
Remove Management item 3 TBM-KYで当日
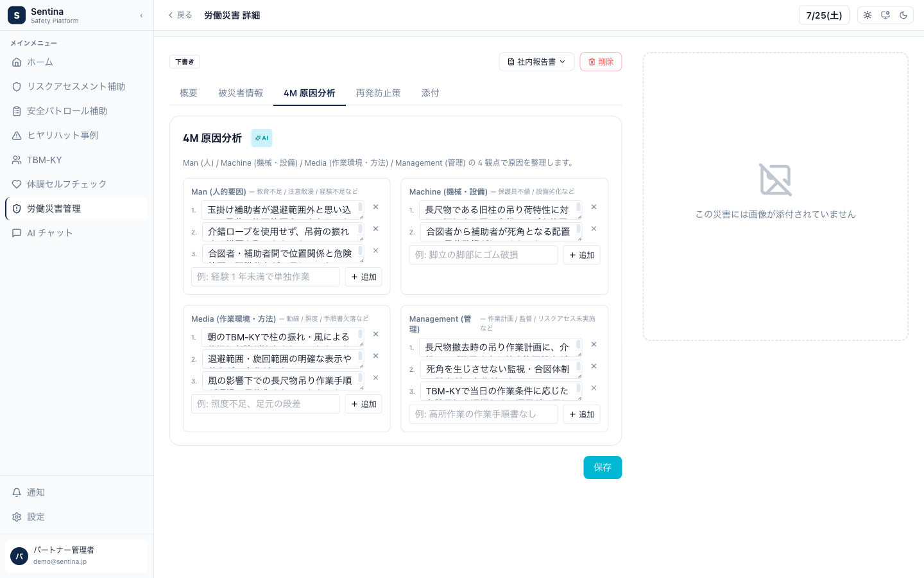point(594,388)
